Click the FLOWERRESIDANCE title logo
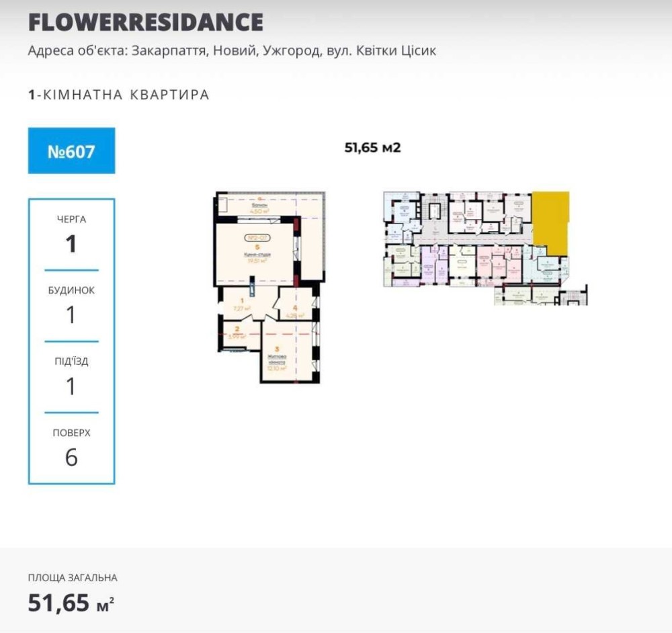Screen dimensions: 672x633 (145, 22)
